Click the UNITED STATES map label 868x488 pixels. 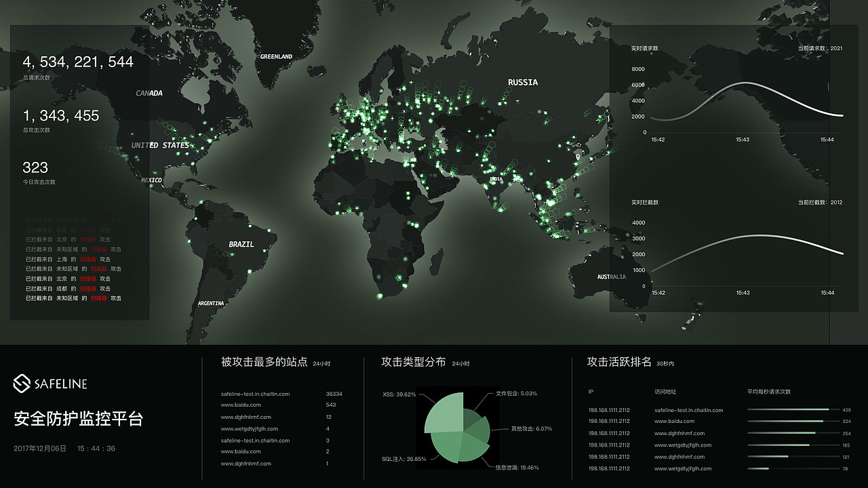160,145
